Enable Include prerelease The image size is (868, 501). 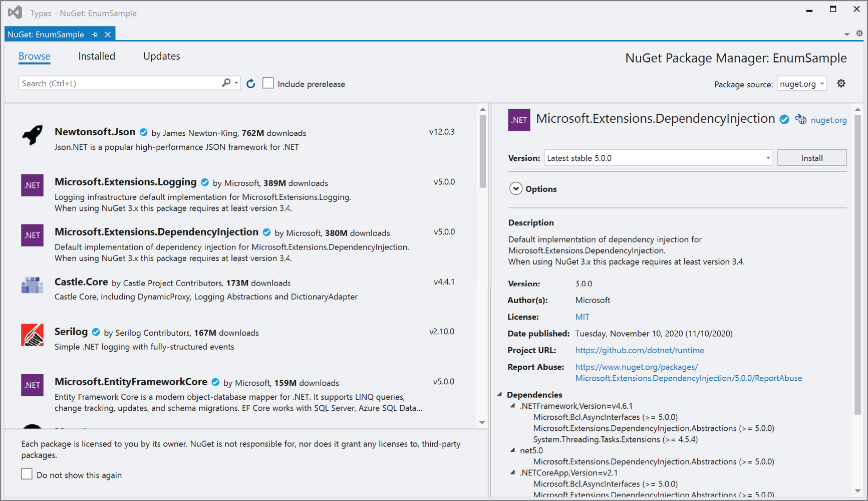pyautogui.click(x=268, y=83)
